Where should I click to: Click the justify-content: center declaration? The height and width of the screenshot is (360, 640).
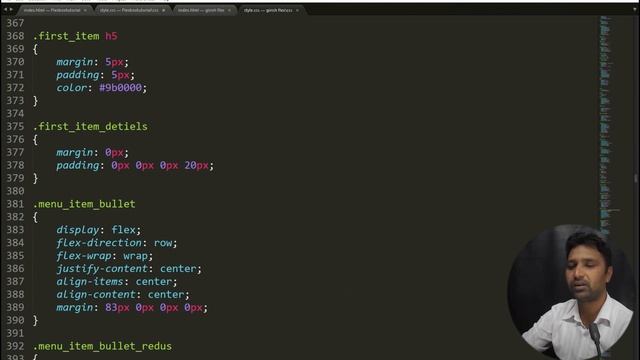129,269
